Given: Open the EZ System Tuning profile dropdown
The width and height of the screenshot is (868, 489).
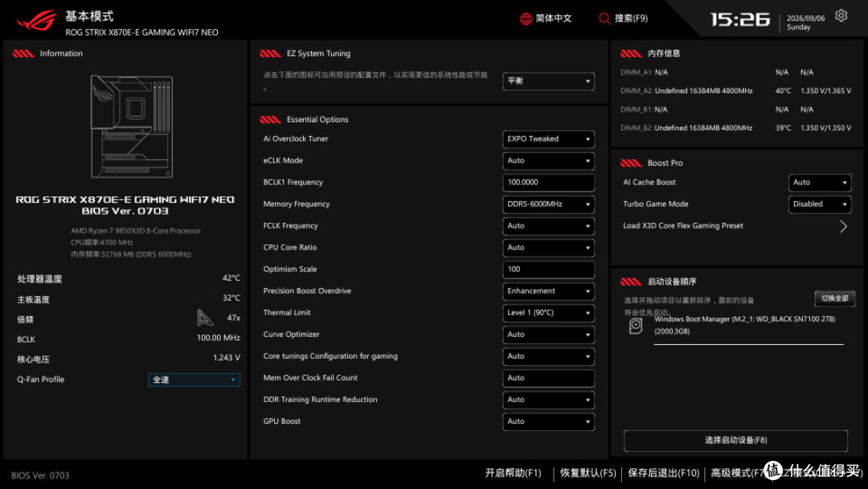Looking at the screenshot, I should (x=549, y=81).
